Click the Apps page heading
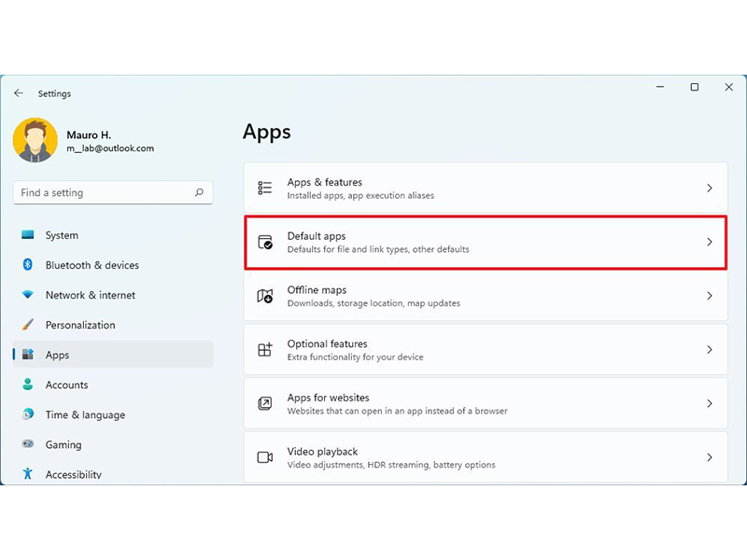The height and width of the screenshot is (560, 747). click(267, 133)
